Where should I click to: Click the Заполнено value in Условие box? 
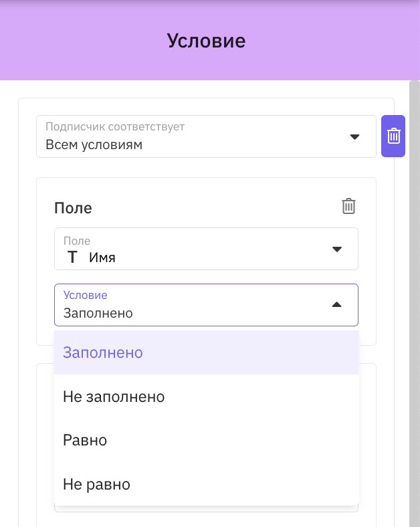[98, 313]
